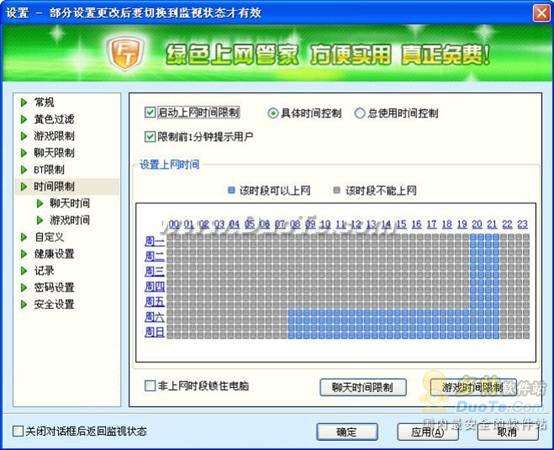Screen dimensions: 554x450
Task: Select BT限制 in the sidebar
Action: [x=49, y=170]
